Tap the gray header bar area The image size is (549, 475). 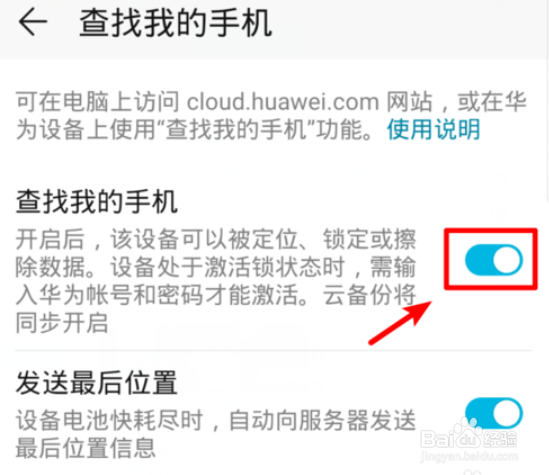coord(274,29)
